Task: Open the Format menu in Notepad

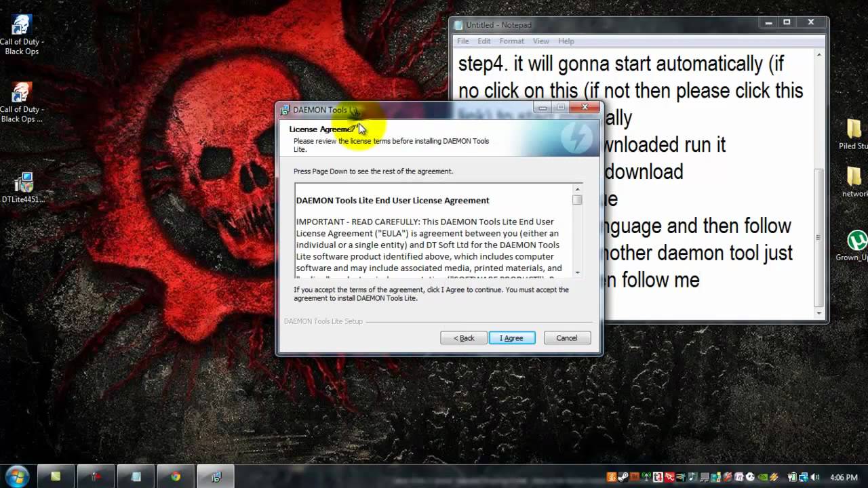Action: point(512,41)
